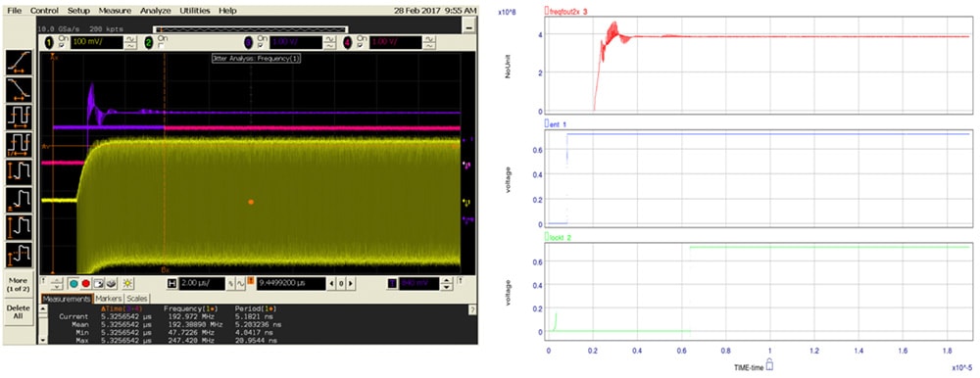Click the timebase zoom waveform icon
This screenshot has height=378, width=980.
click(x=241, y=283)
